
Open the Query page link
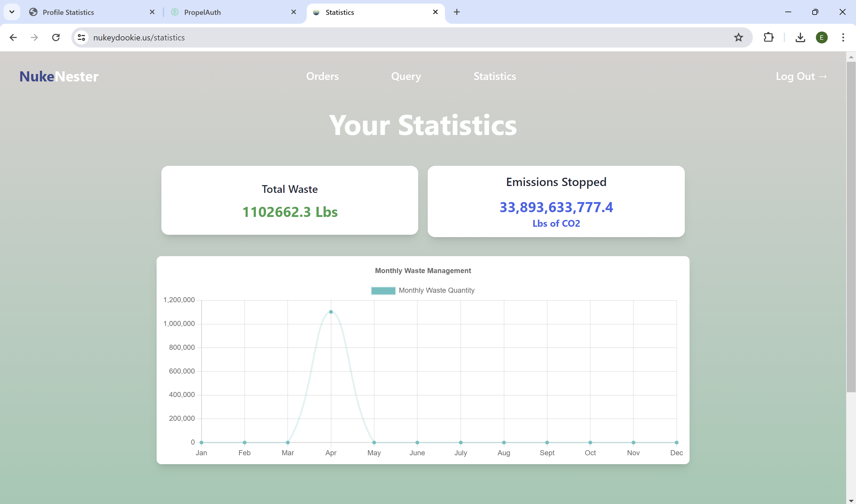[406, 76]
